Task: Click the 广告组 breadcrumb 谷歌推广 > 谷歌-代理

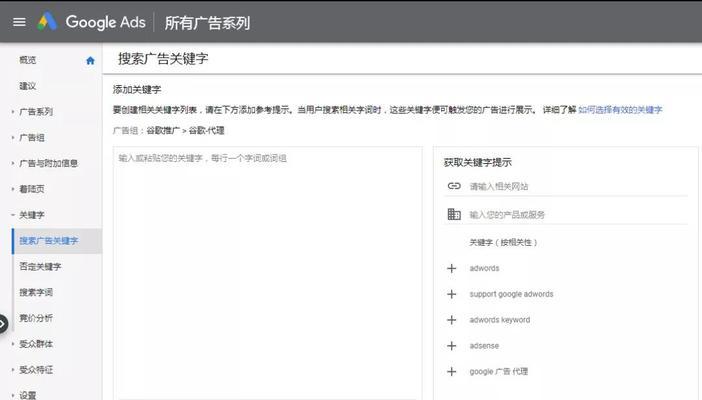Action: click(185, 131)
